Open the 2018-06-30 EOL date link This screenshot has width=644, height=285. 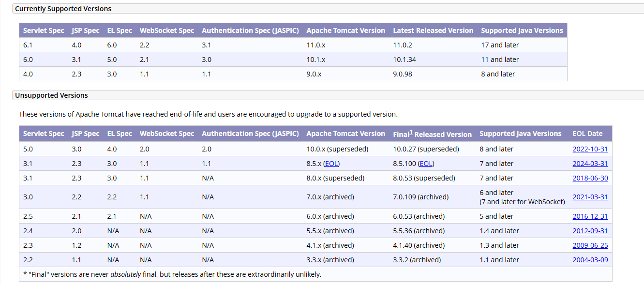[590, 178]
